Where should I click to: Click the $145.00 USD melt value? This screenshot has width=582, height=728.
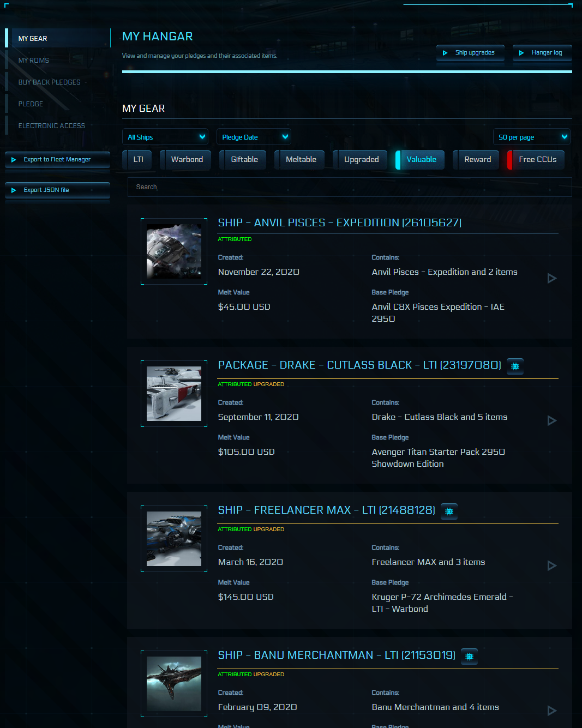[245, 597]
